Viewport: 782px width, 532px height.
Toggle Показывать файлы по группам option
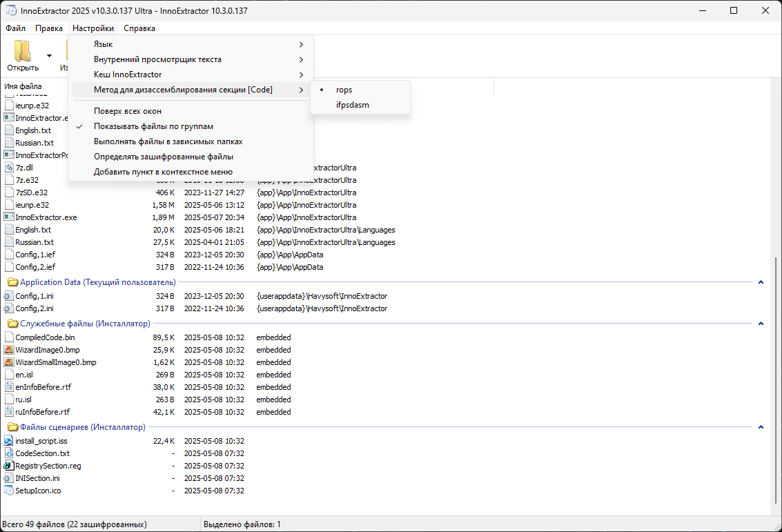(x=191, y=126)
